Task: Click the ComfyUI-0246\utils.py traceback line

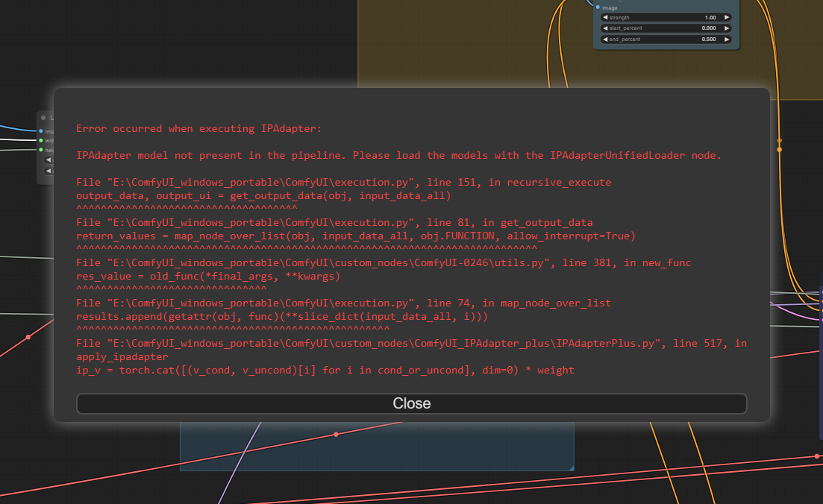Action: click(384, 262)
